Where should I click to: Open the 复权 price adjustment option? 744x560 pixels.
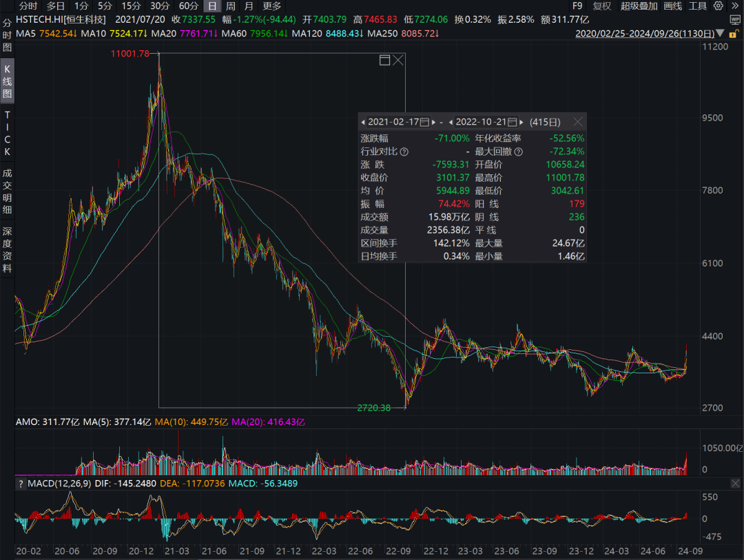pos(601,6)
